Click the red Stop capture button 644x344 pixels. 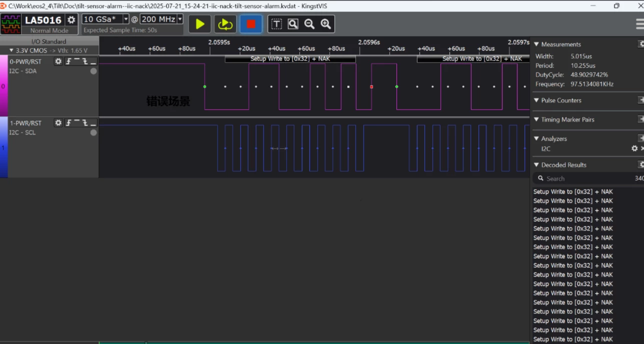point(251,24)
